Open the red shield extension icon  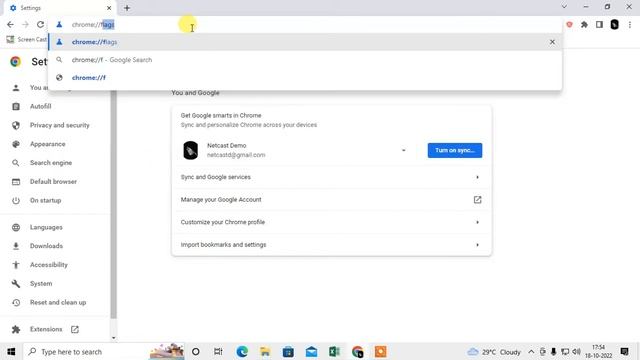569,24
